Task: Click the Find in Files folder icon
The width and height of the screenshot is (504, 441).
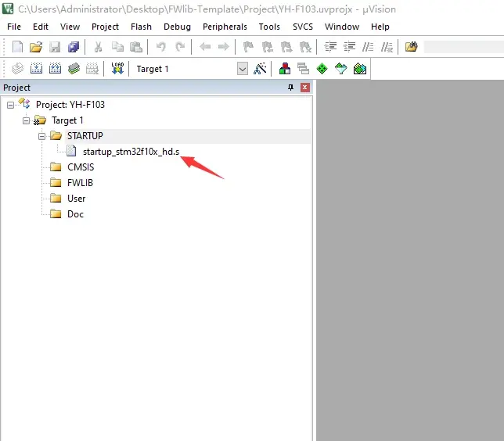Action: [411, 47]
